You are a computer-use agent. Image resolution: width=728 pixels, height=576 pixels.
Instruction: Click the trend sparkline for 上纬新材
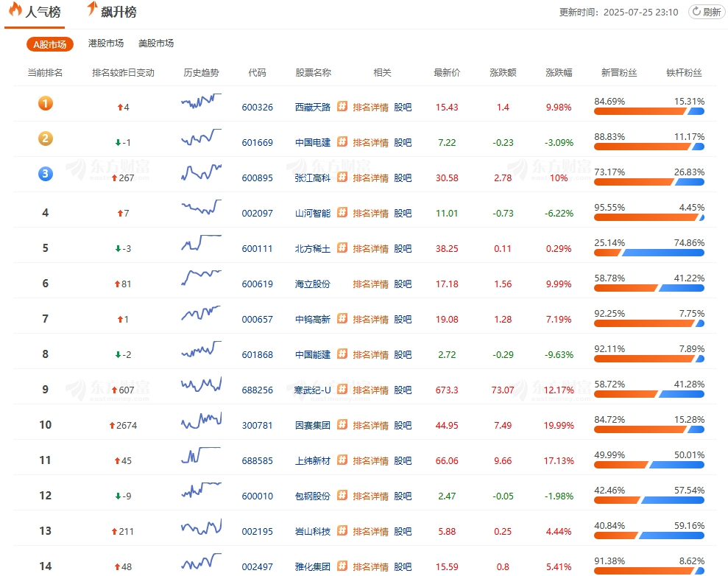click(x=201, y=455)
